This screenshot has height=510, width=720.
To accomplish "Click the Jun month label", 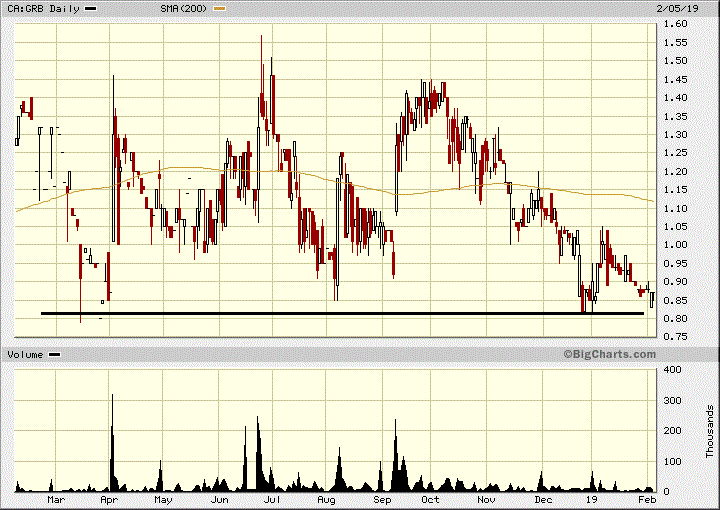I will click(x=219, y=499).
